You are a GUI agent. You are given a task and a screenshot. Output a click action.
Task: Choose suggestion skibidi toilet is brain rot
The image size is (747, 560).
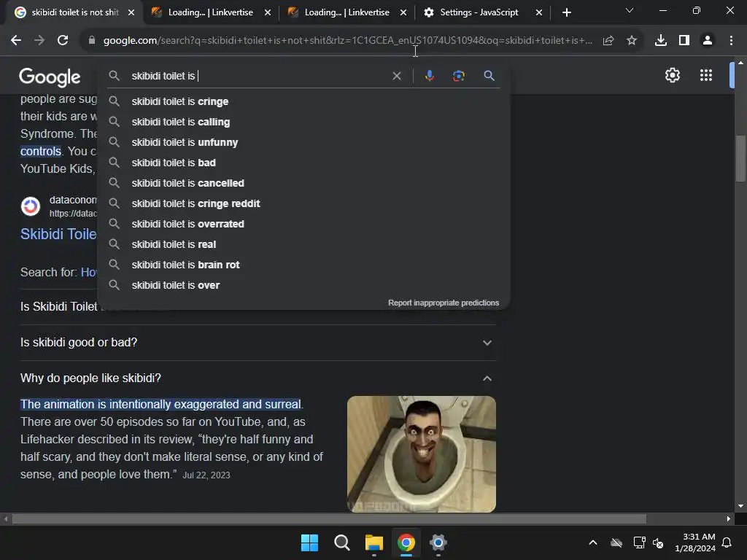[x=303, y=265]
